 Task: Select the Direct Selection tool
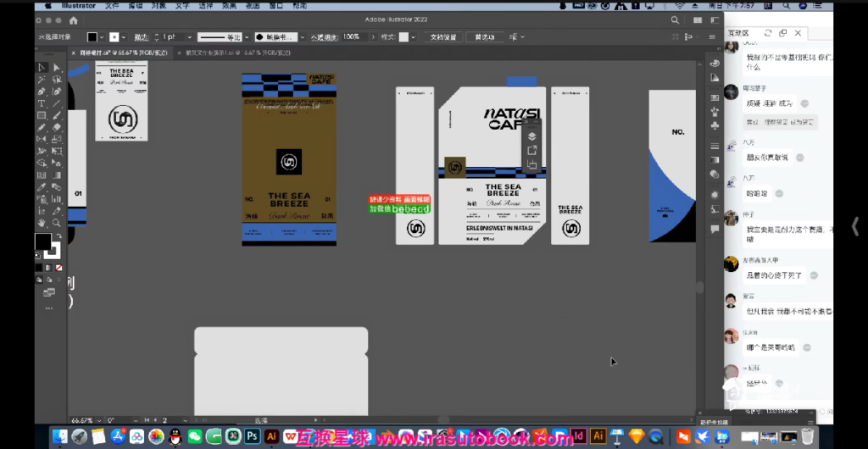57,68
